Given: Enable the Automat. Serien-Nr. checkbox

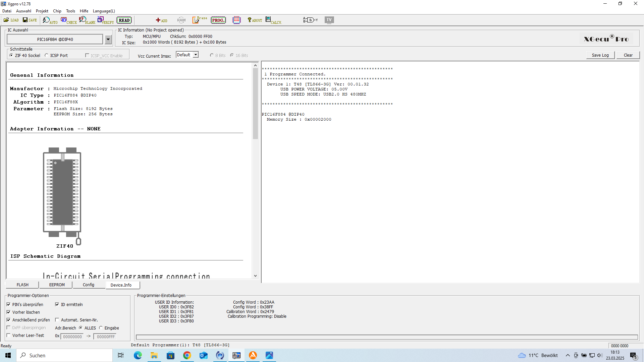Looking at the screenshot, I should click(57, 320).
